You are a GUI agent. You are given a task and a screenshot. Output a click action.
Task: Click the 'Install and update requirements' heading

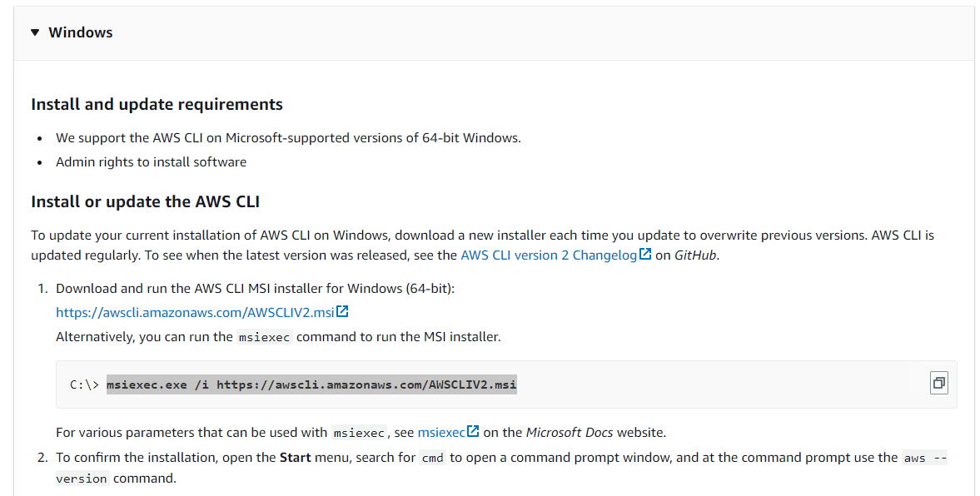coord(157,104)
